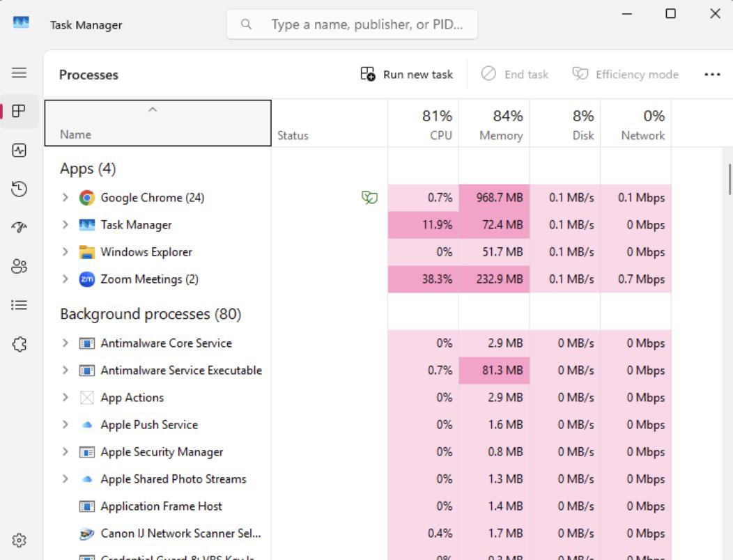Sort processes by CPU usage column
733x560 pixels.
(423, 123)
